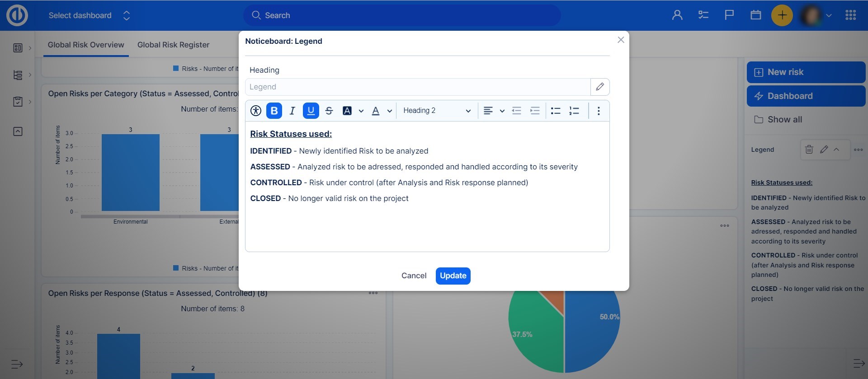Open the Heading 2 style dropdown

(437, 111)
